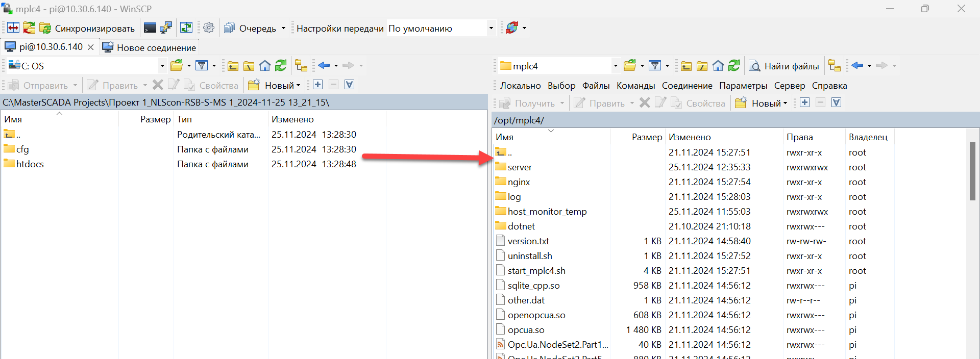Click the local Новый button
This screenshot has width=980, height=359.
pos(275,85)
